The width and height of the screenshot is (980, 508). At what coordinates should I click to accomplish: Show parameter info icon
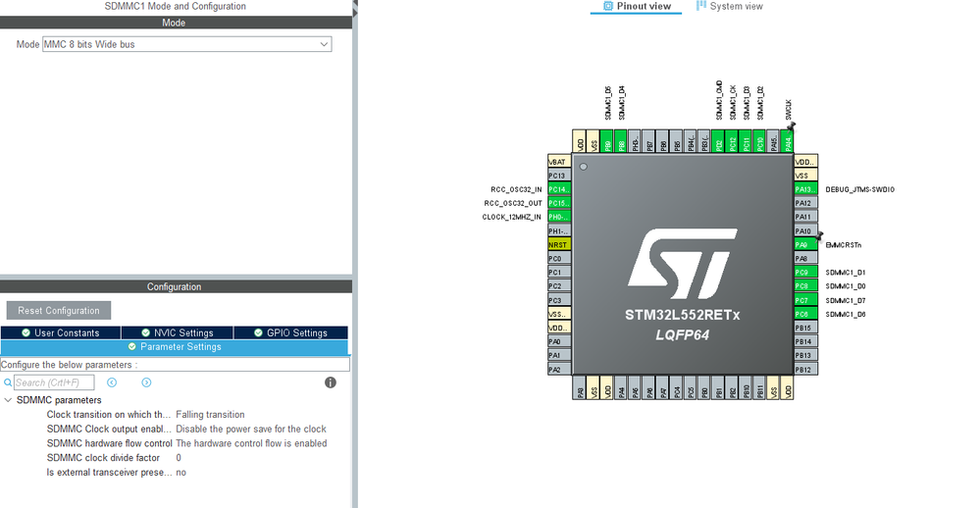click(x=331, y=382)
